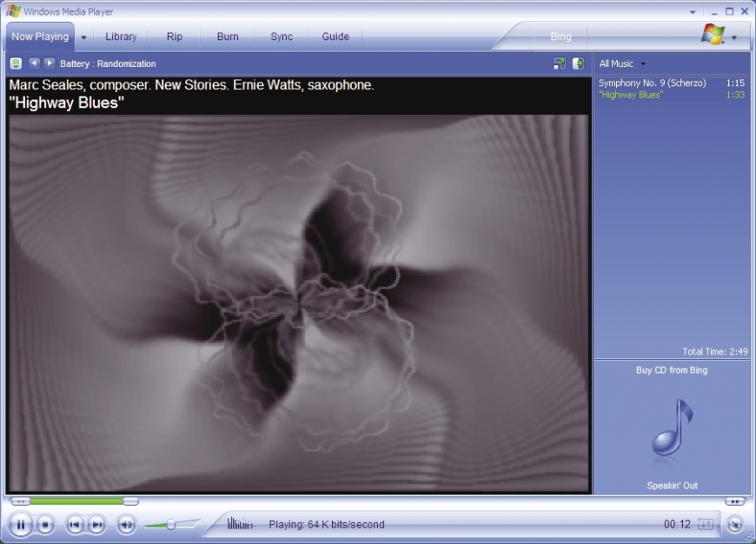Click the 1:15 duration of Symphony No. 9

[735, 83]
